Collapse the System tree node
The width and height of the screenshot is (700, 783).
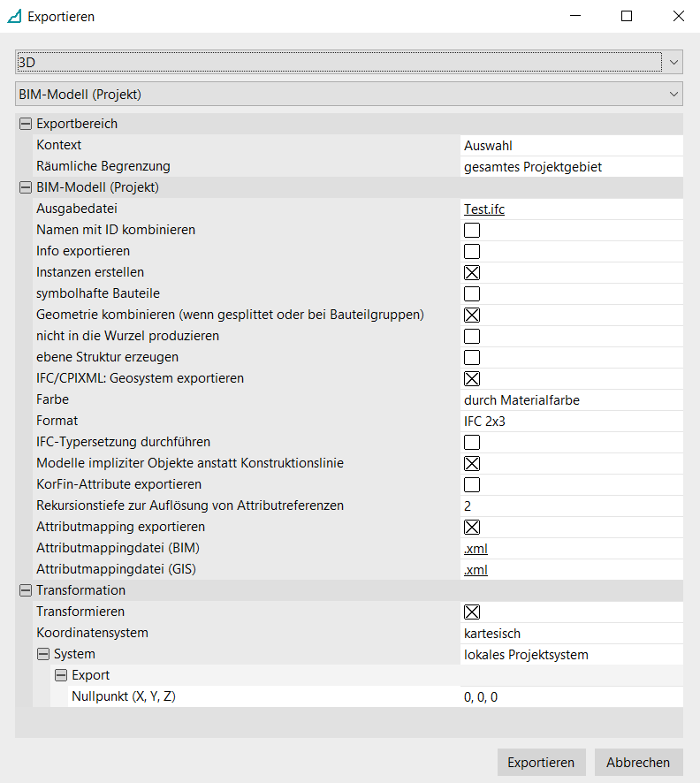click(x=42, y=654)
